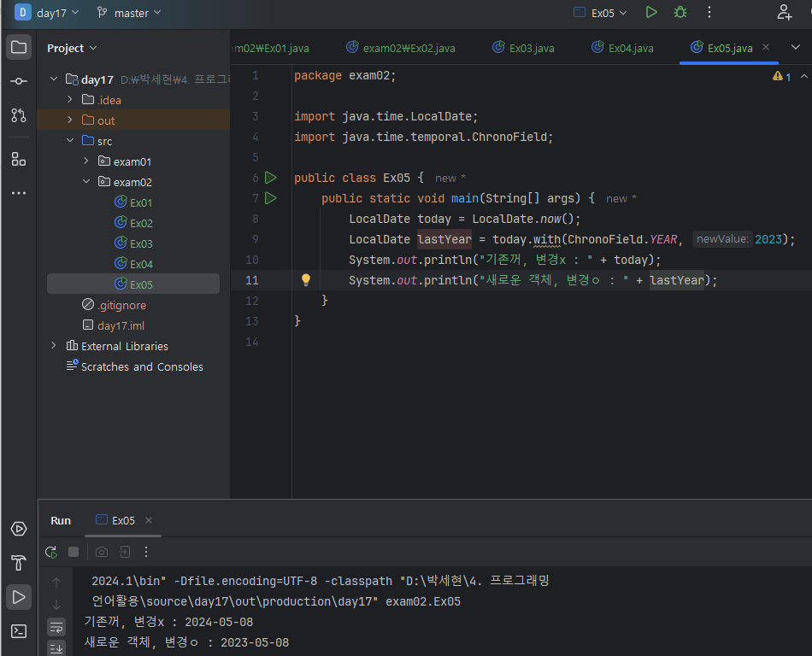Collapse the exam02 package folder
The image size is (812, 656).
tap(86, 182)
